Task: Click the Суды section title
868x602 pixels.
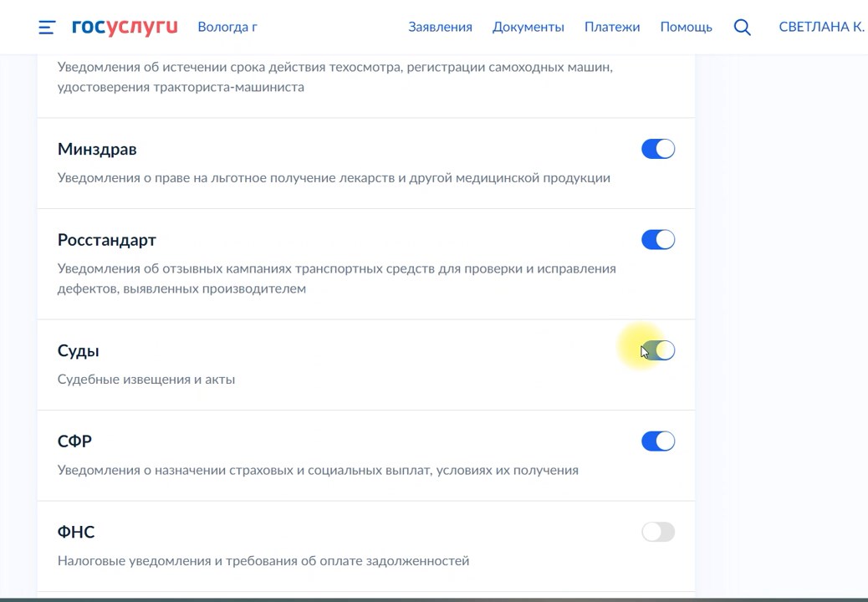Action: (79, 350)
